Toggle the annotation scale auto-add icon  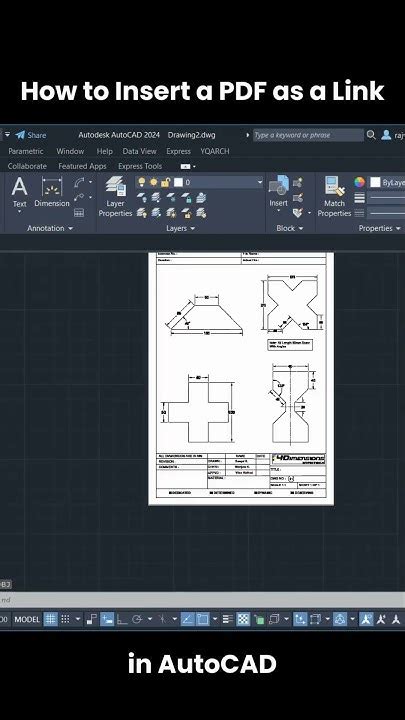[x=381, y=619]
